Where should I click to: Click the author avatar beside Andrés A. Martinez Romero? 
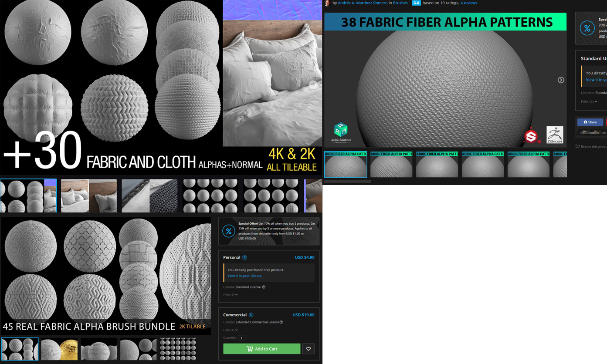pos(327,3)
